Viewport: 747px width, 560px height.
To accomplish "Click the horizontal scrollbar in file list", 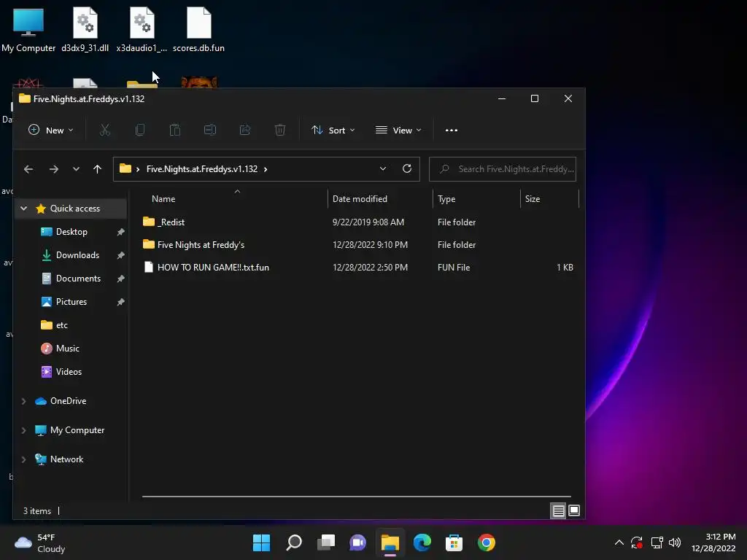I will click(356, 496).
